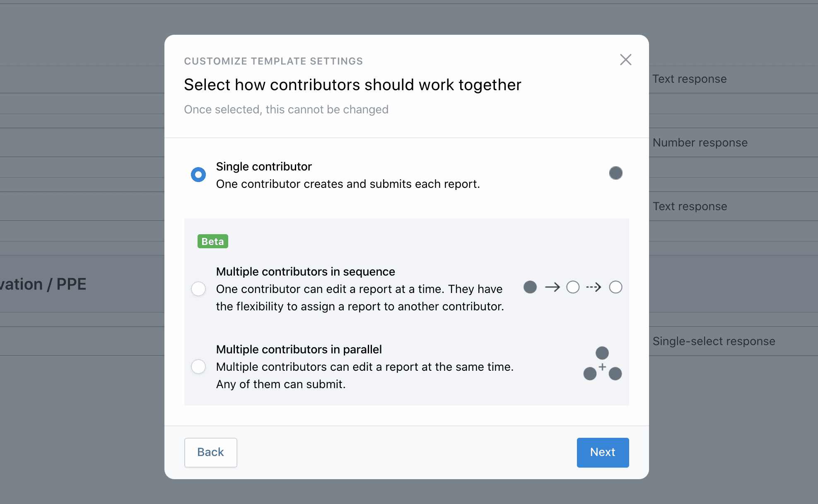Click the Number response field behind dialog
The width and height of the screenshot is (818, 504).
[700, 143]
